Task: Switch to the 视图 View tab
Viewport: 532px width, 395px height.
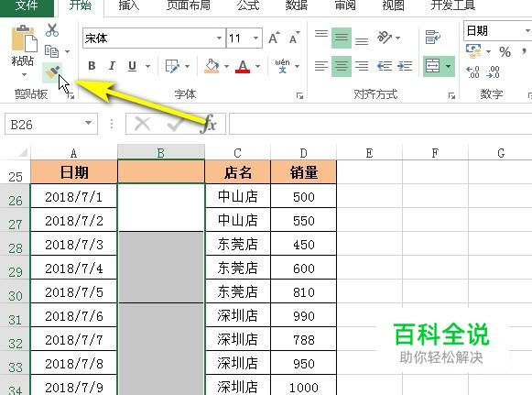Action: [393, 5]
